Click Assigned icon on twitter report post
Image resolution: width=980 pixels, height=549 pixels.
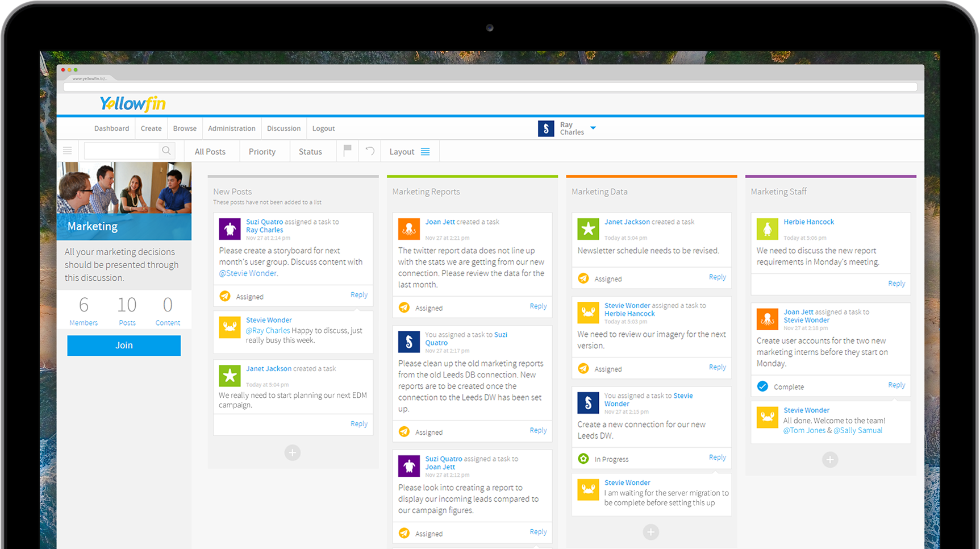[404, 307]
